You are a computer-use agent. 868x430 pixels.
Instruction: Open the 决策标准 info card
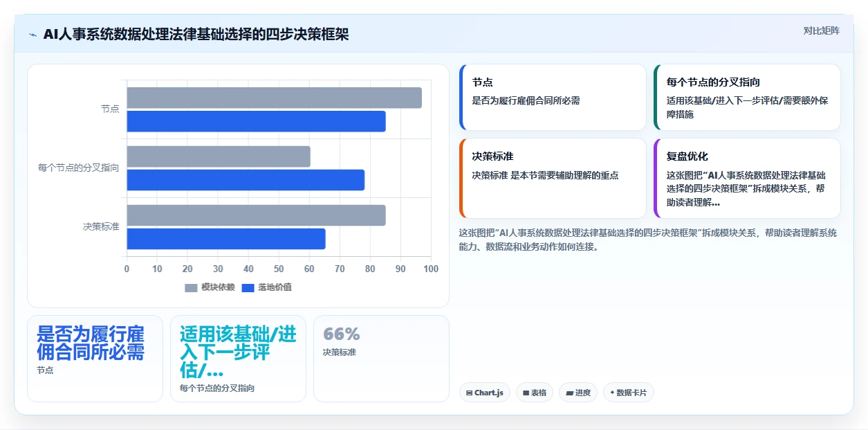coord(553,179)
